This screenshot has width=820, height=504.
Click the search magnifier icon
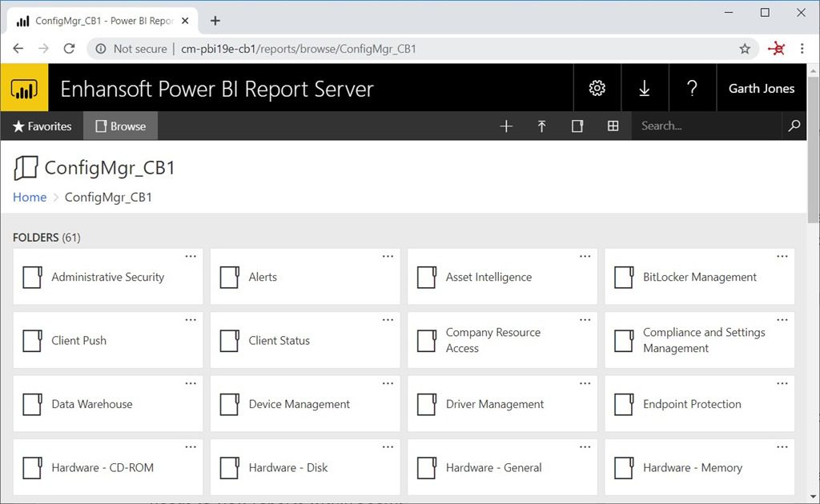point(795,126)
